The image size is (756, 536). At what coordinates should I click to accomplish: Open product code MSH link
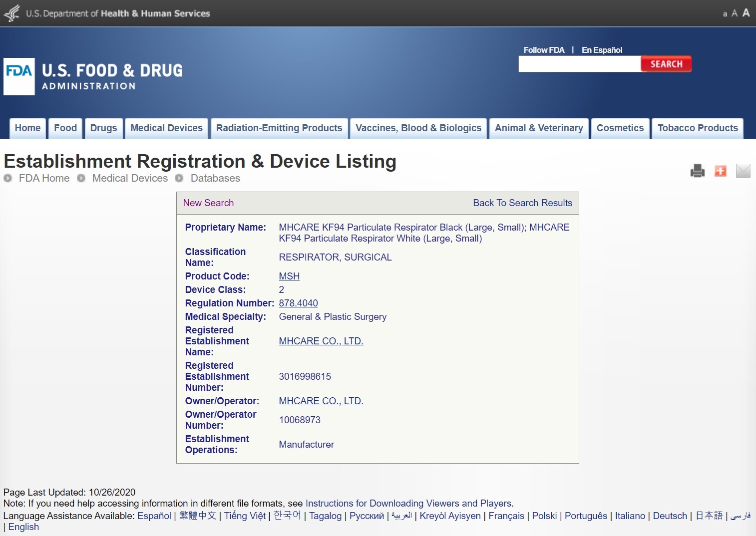[x=289, y=276]
